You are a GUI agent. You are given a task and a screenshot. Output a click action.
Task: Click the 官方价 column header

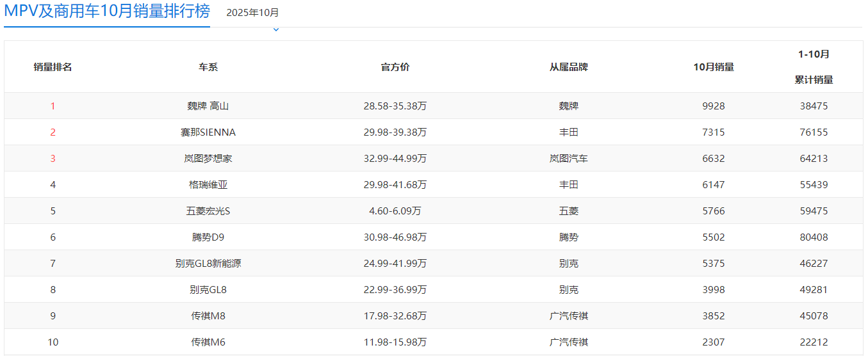click(x=395, y=67)
